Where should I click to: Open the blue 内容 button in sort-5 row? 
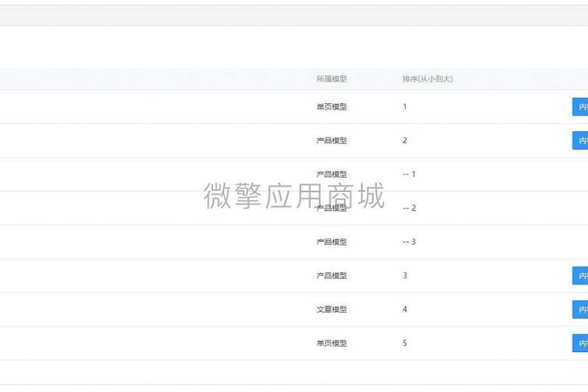580,343
